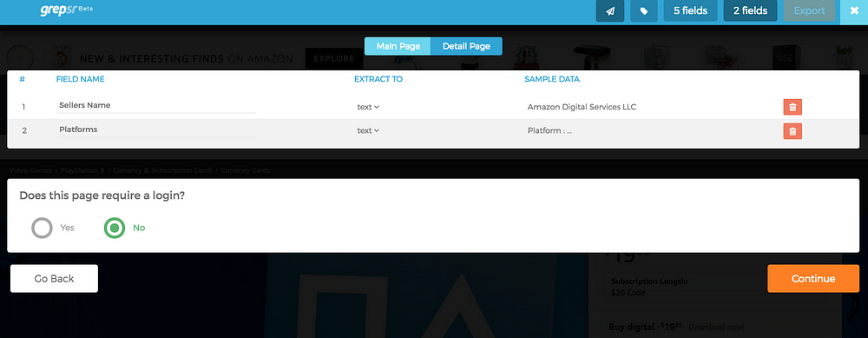Viewport: 868px width, 338px height.
Task: Delete the Sellers Name field row
Action: (792, 107)
